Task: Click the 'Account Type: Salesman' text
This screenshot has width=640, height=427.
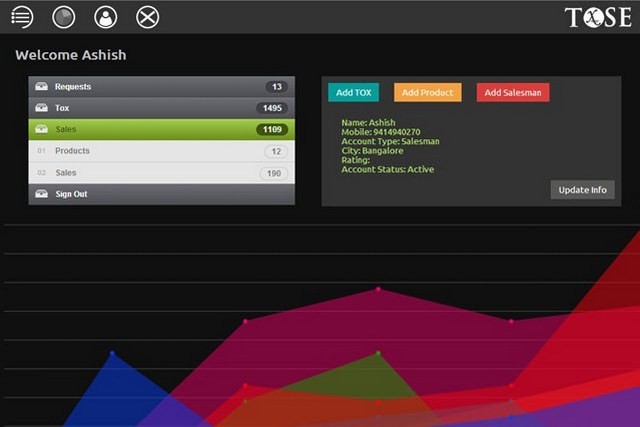Action: (390, 141)
